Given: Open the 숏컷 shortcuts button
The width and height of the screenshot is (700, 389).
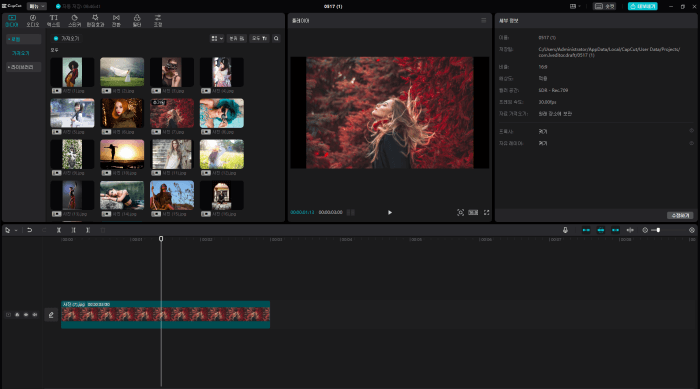Looking at the screenshot, I should (x=605, y=6).
